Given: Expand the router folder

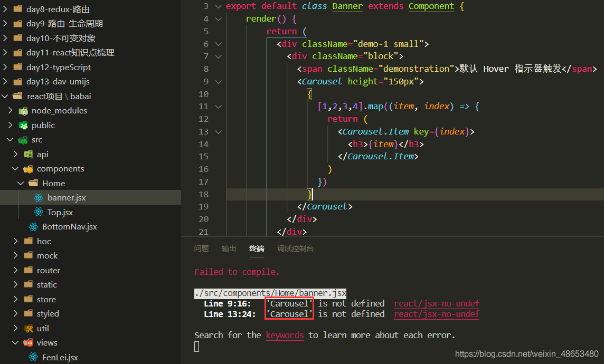Looking at the screenshot, I should [x=15, y=270].
